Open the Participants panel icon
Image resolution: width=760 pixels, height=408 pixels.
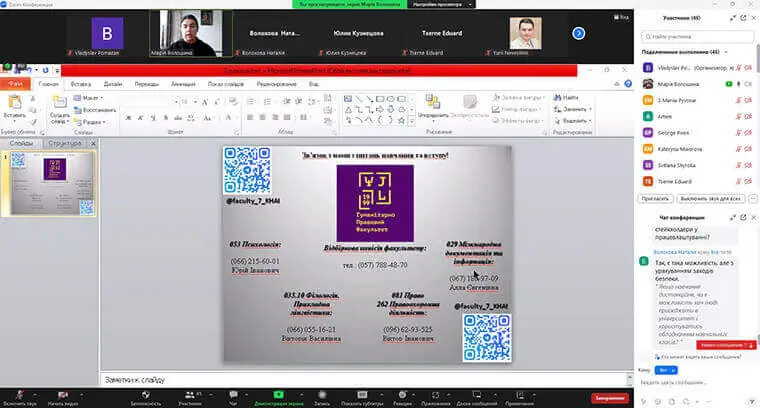pos(187,393)
